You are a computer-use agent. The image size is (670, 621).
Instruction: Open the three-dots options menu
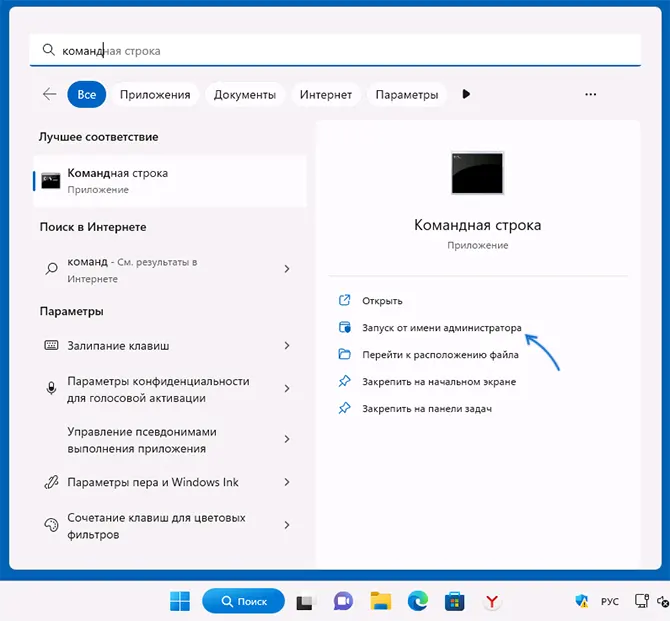click(591, 94)
